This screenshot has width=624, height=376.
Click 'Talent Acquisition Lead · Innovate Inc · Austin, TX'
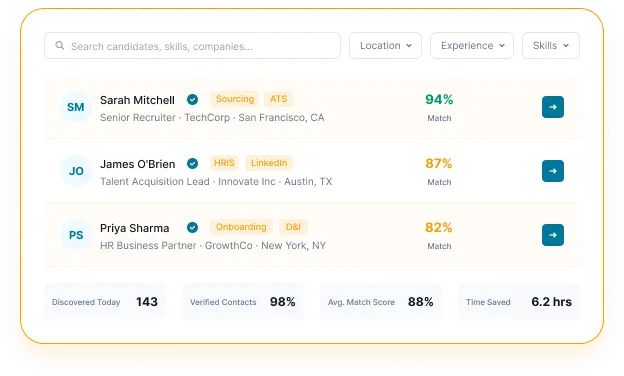coord(216,182)
